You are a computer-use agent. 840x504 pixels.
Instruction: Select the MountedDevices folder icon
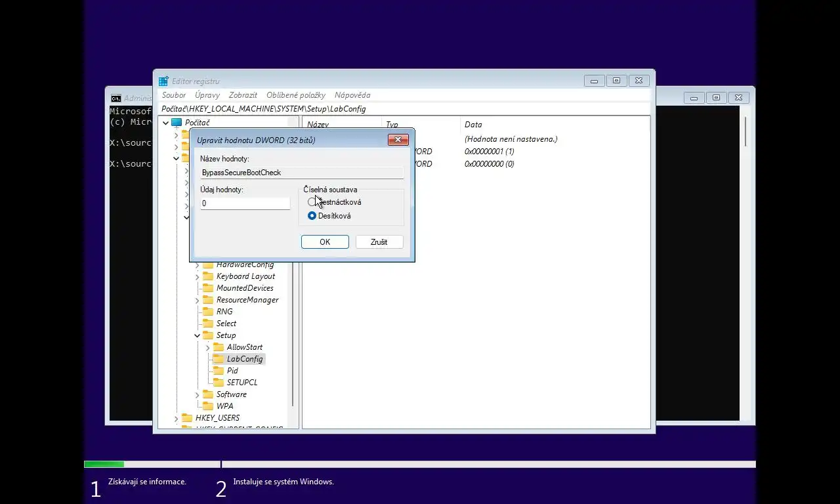point(208,288)
